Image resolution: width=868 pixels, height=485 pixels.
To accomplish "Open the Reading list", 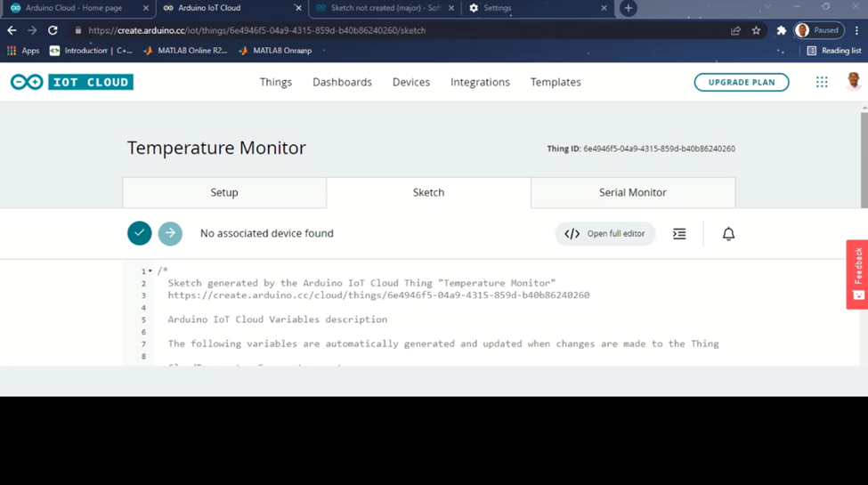I will pos(834,51).
